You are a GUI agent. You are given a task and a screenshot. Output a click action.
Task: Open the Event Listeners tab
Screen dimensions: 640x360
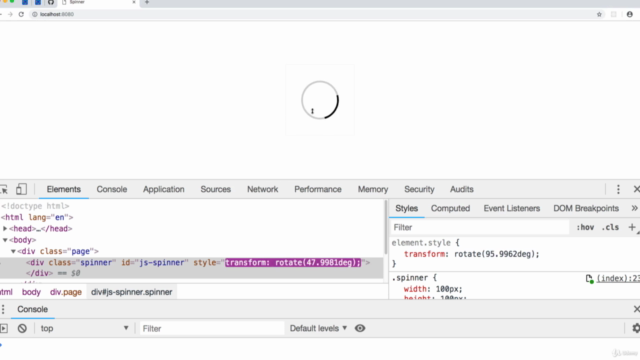click(512, 209)
